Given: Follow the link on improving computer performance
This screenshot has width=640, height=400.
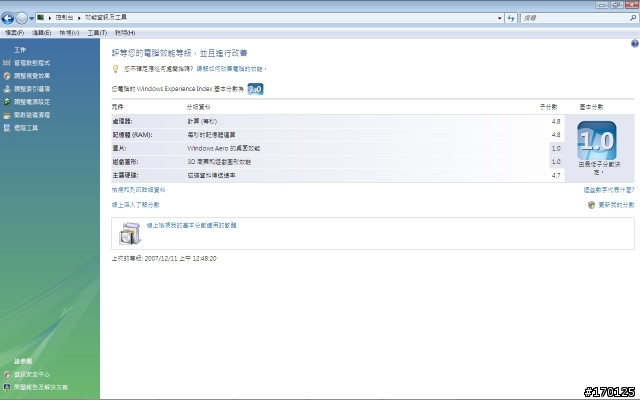Looking at the screenshot, I should click(231, 69).
